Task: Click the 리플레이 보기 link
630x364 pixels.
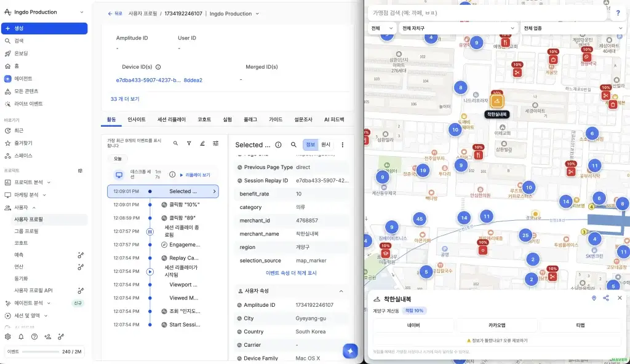Action: [x=195, y=175]
